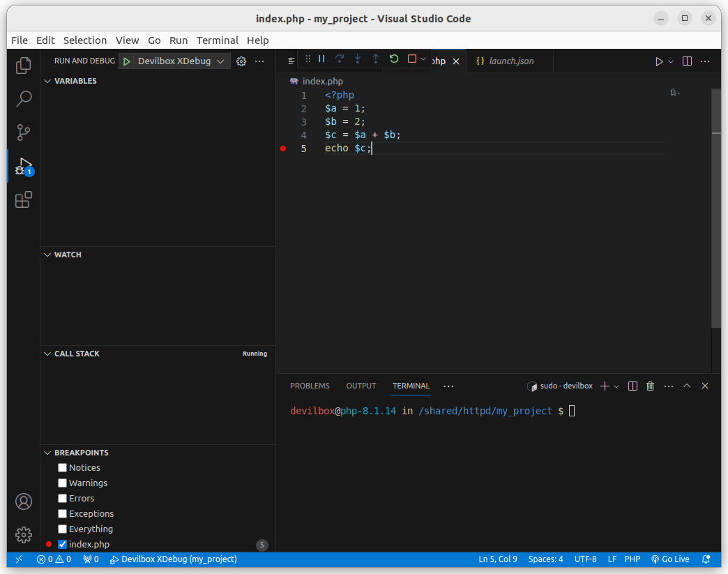This screenshot has width=728, height=574.
Task: Select the Run and Debug sidebar icon
Action: pyautogui.click(x=24, y=166)
